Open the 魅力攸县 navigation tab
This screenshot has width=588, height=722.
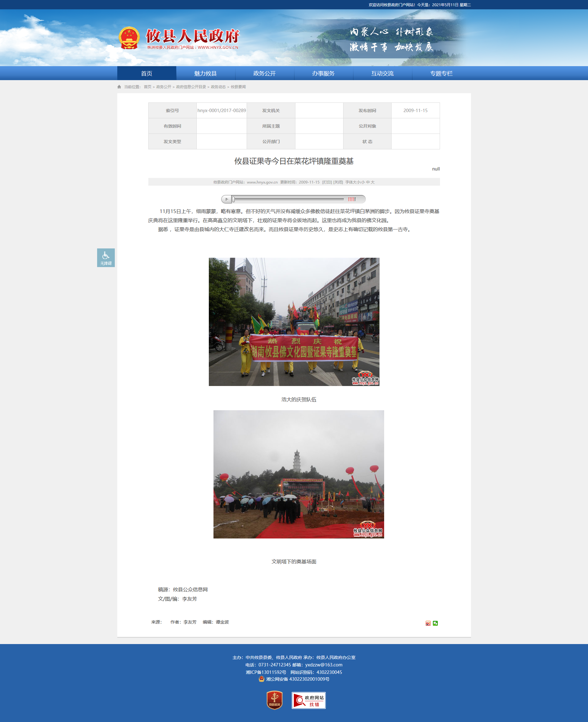[205, 74]
